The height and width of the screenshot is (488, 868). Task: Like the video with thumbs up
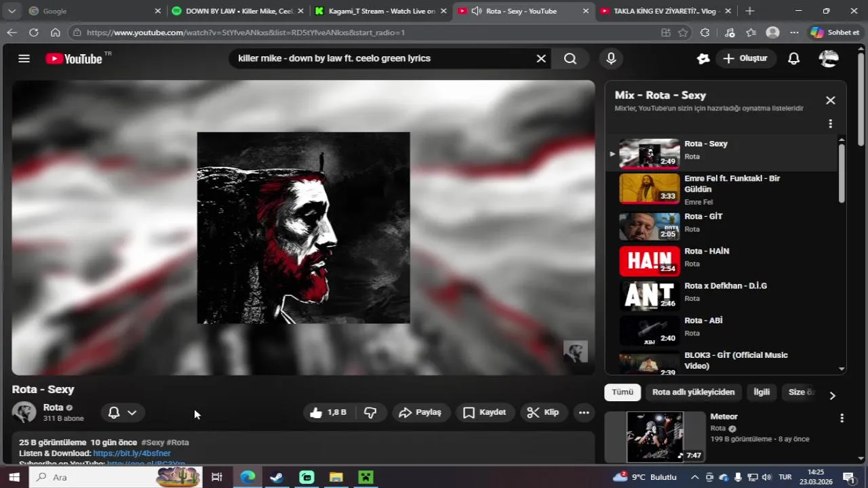(328, 412)
